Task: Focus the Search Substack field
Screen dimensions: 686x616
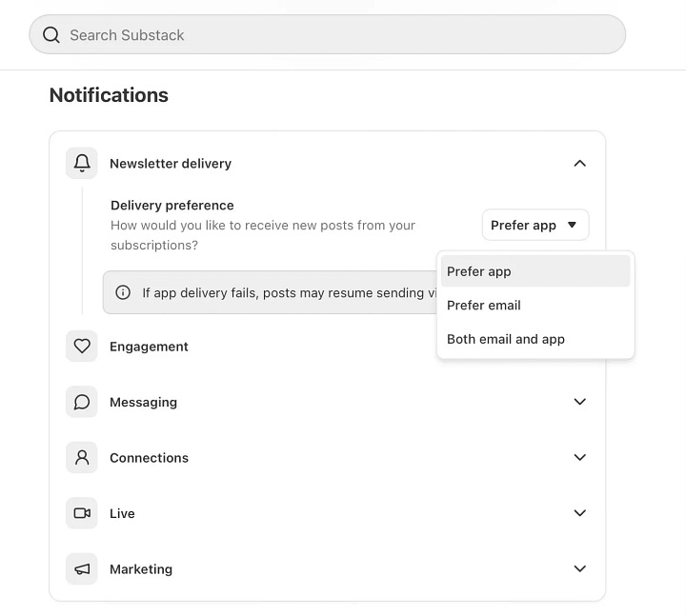Action: pos(327,34)
